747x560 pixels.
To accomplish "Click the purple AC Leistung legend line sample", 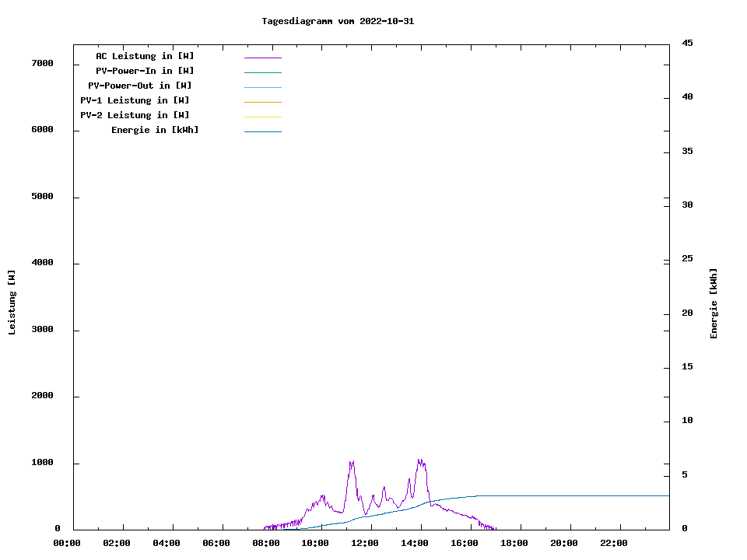I will (262, 58).
